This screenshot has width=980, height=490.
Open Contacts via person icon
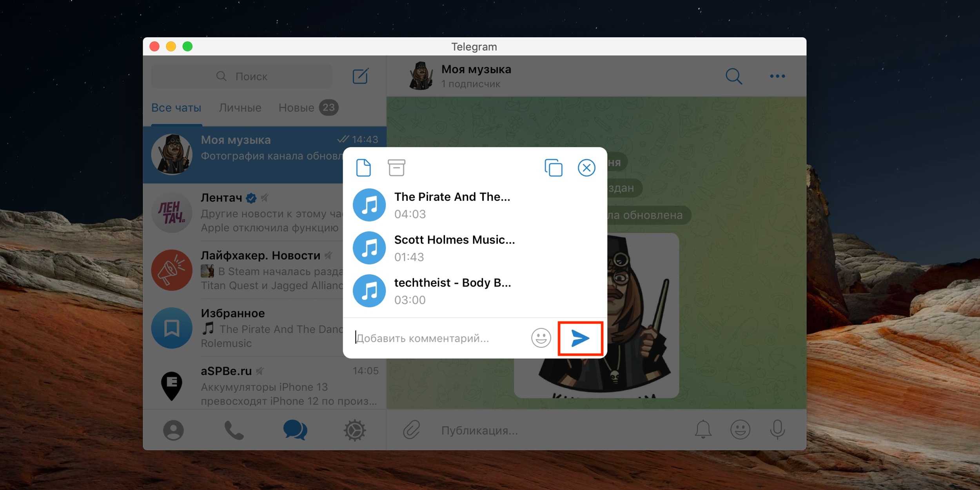(x=173, y=430)
